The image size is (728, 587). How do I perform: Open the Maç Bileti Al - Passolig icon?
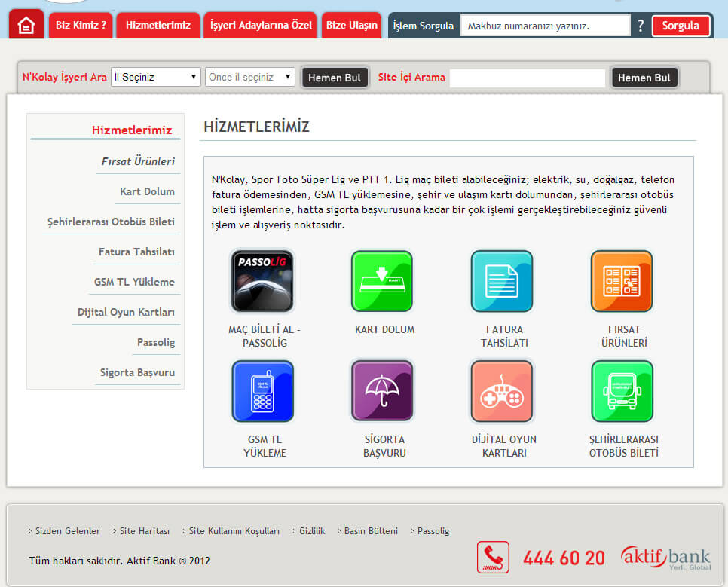[263, 281]
